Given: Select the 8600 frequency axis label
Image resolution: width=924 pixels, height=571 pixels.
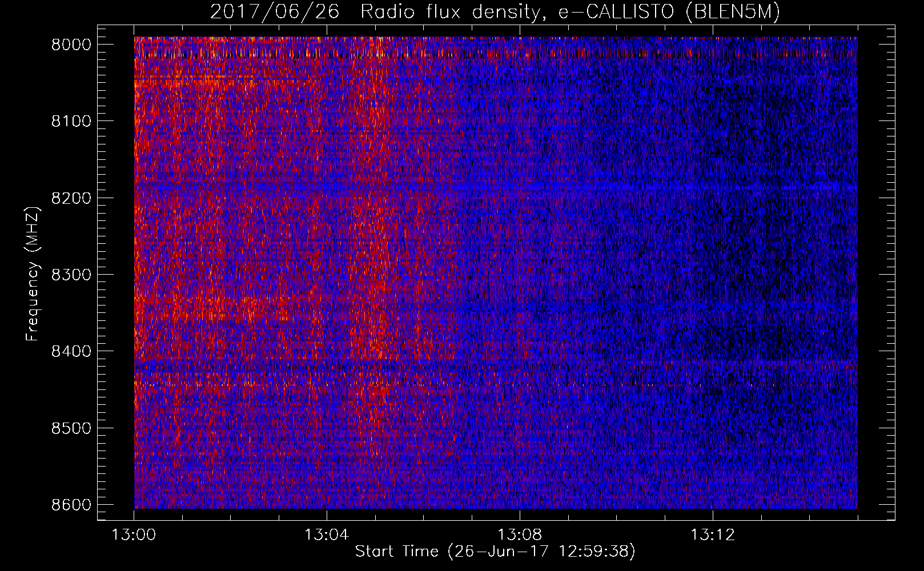Looking at the screenshot, I should click(71, 505).
